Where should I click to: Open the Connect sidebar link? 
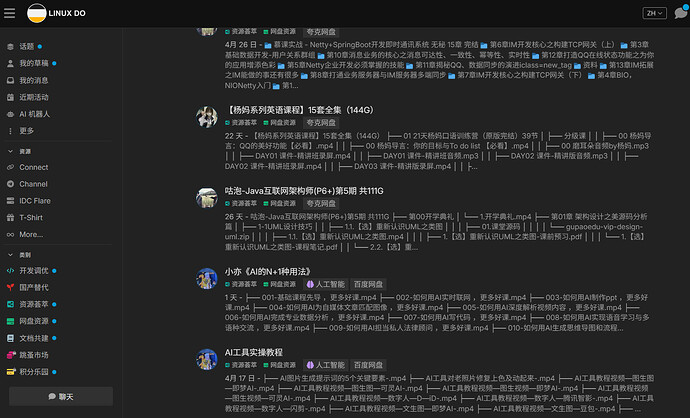33,167
